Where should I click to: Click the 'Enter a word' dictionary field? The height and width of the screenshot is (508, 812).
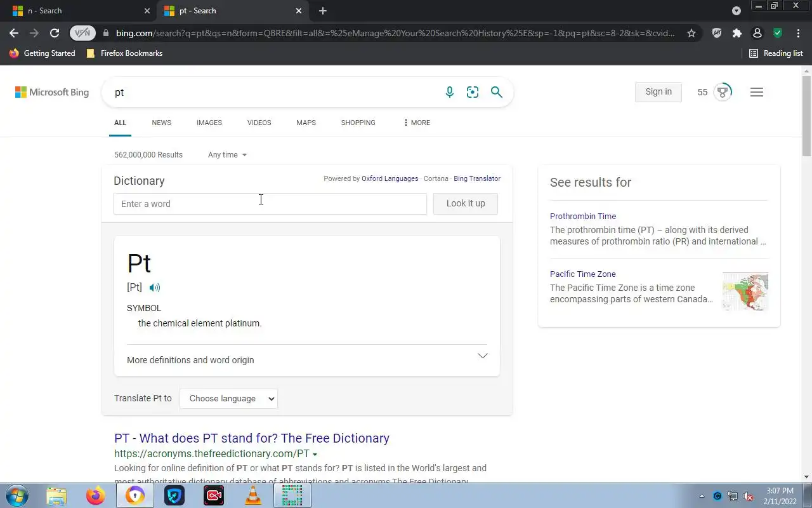pos(270,204)
